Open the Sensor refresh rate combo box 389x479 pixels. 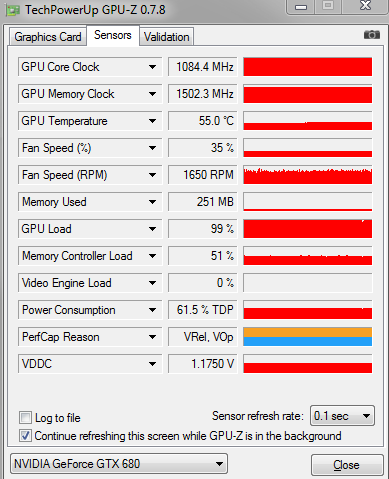tap(342, 416)
